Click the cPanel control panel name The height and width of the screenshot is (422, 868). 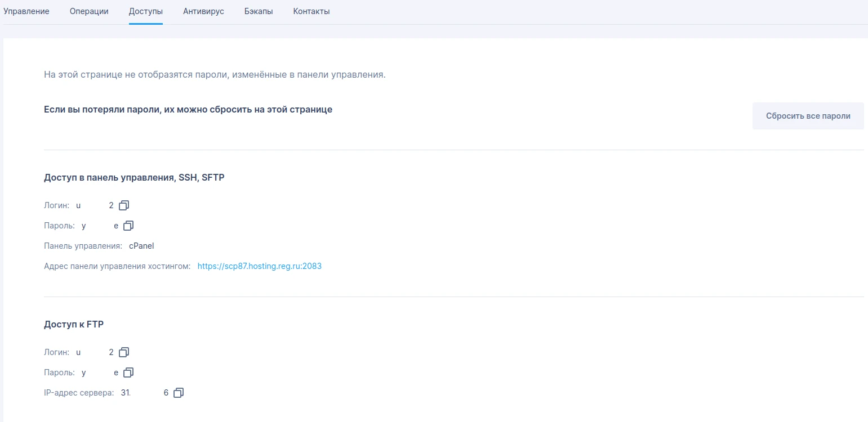click(x=141, y=246)
